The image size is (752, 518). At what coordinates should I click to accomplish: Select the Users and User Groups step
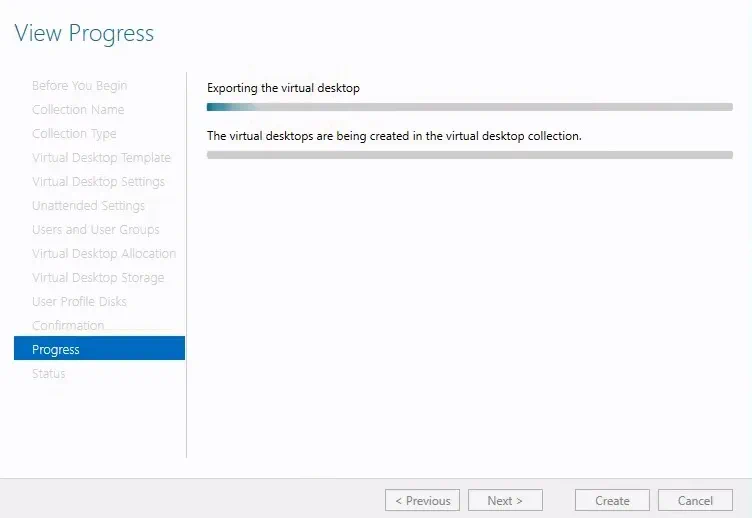click(x=95, y=230)
